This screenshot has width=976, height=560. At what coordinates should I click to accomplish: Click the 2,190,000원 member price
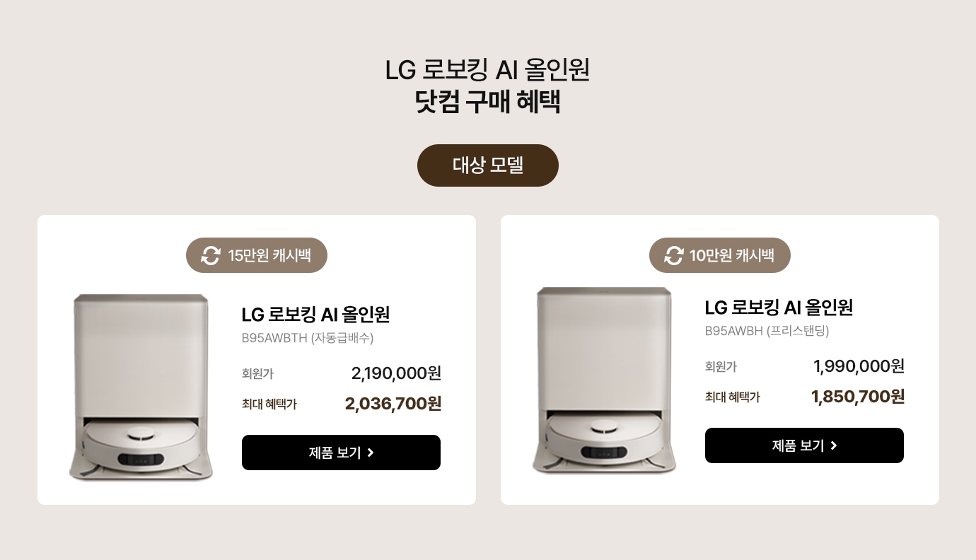[x=396, y=373]
